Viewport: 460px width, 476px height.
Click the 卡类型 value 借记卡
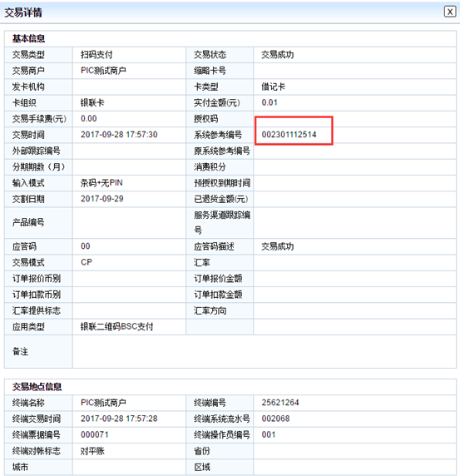point(273,87)
